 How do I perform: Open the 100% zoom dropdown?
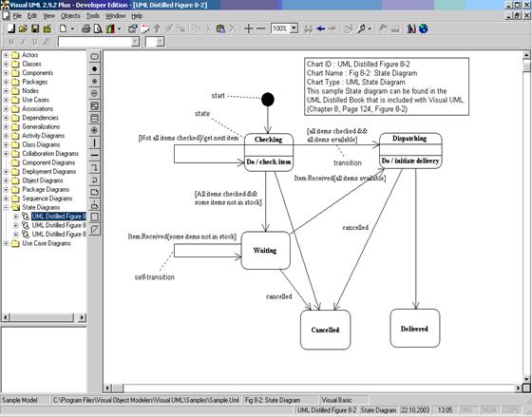pos(294,28)
